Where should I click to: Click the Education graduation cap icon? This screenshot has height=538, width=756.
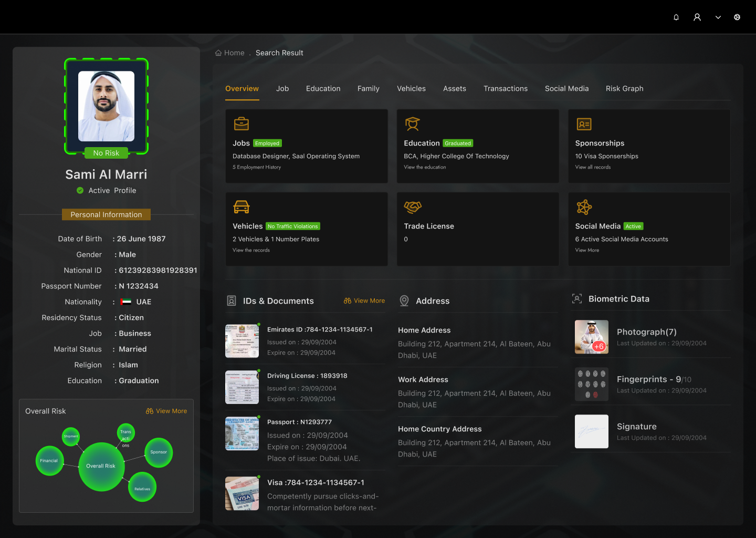(x=413, y=123)
